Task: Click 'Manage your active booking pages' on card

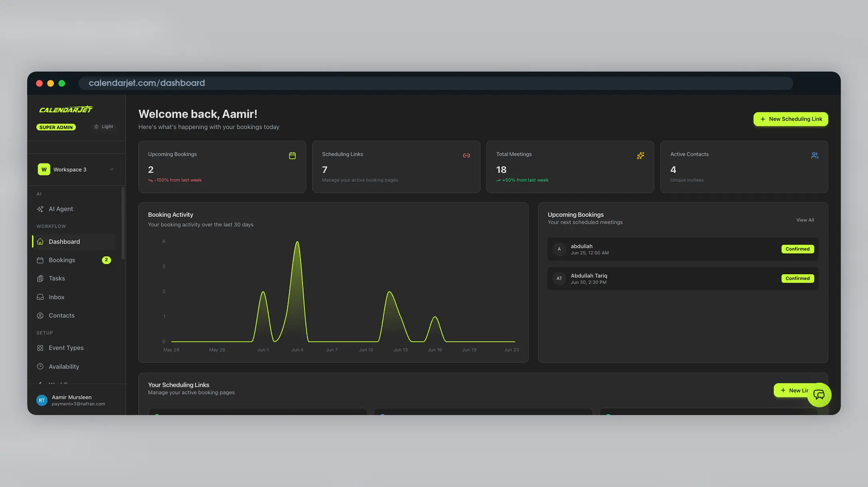Action: (360, 180)
